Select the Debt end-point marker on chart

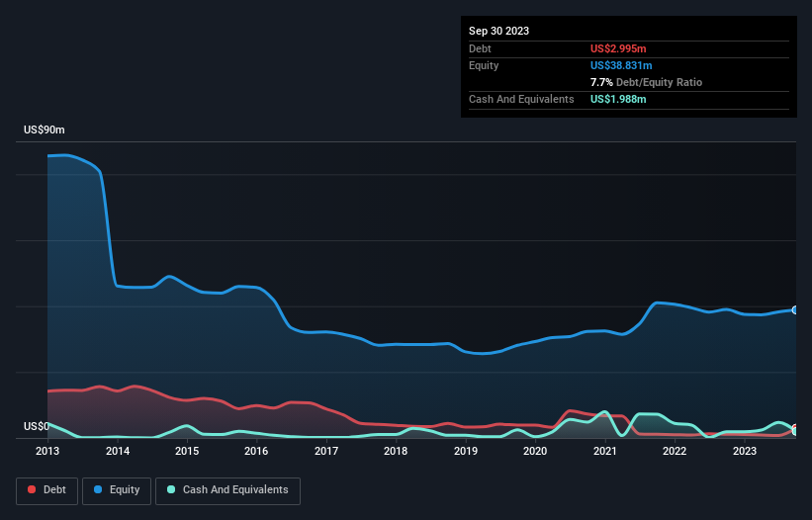[x=795, y=428]
